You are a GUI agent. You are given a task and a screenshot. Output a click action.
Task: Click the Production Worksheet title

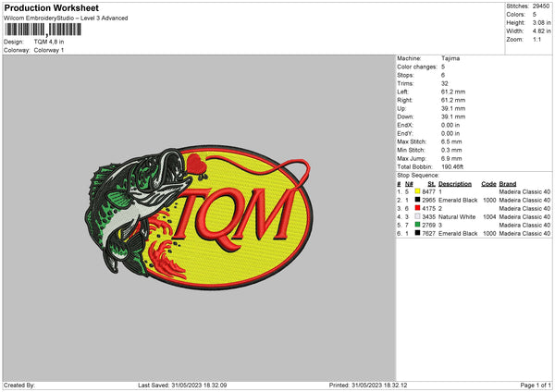click(51, 7)
